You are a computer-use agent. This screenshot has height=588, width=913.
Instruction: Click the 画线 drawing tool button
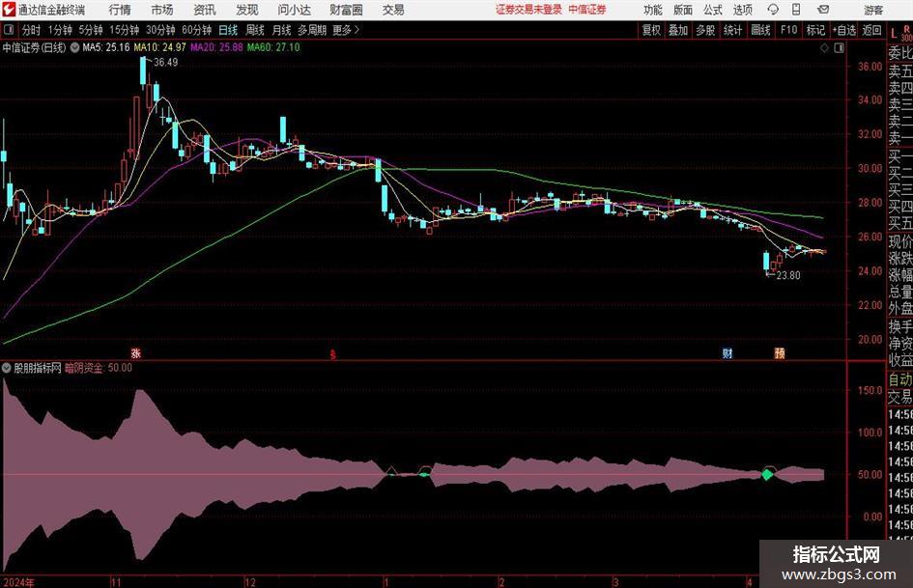(x=760, y=30)
